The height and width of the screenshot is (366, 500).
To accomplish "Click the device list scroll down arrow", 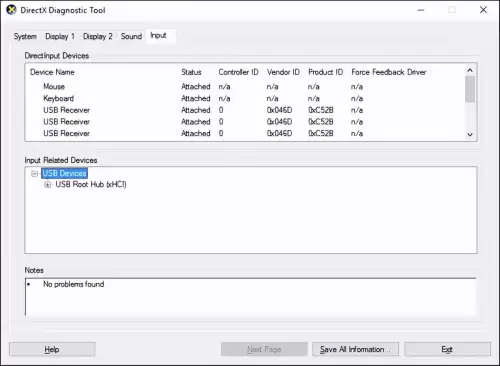I will click(470, 135).
